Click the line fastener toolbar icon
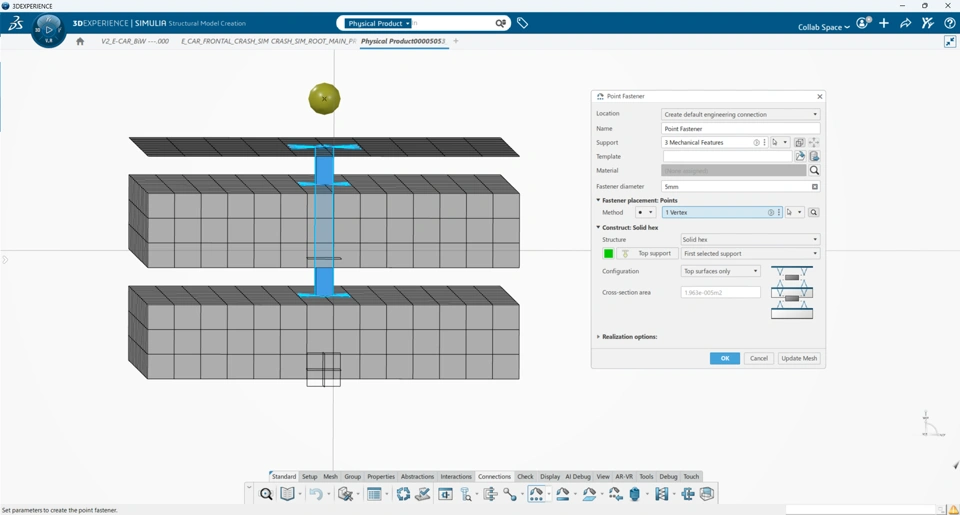The image size is (960, 515). pyautogui.click(x=563, y=494)
